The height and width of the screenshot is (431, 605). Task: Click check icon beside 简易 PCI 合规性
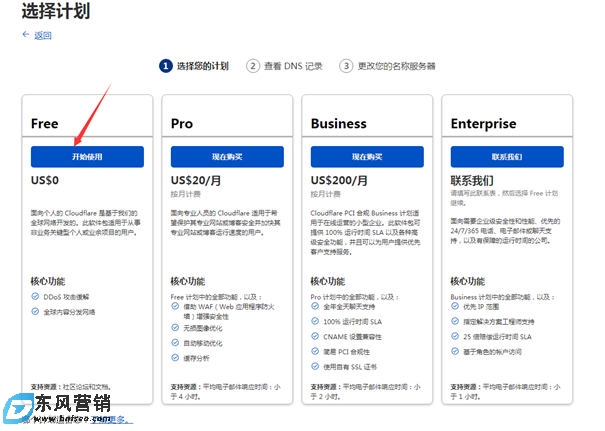click(x=315, y=351)
